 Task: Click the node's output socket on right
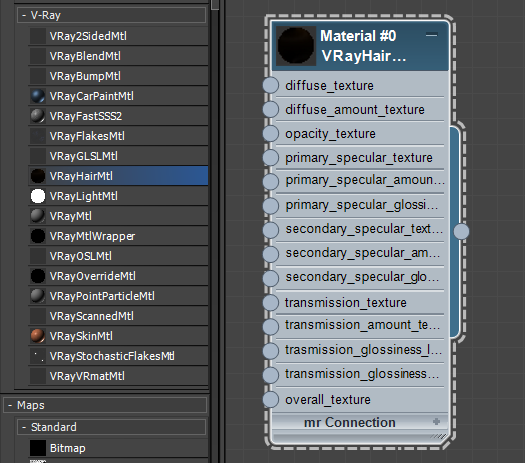(461, 231)
